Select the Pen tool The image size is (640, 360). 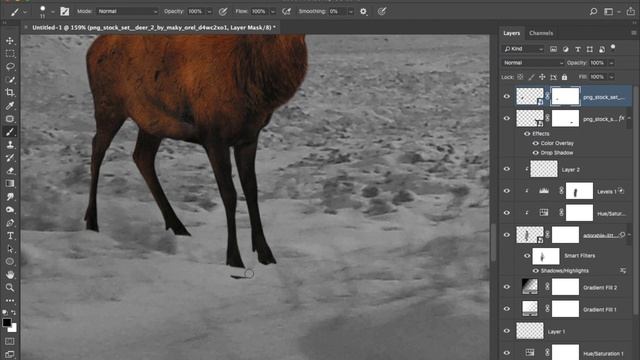pos(10,223)
